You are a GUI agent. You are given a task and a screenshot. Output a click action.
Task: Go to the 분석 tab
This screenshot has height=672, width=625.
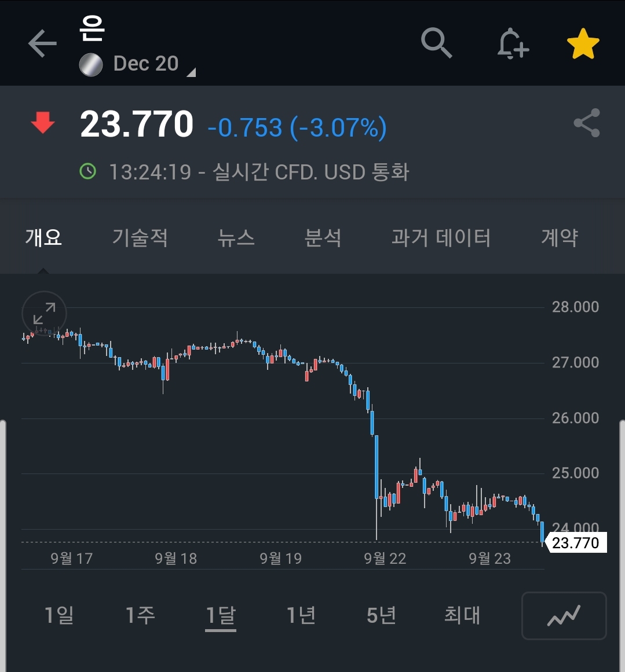[323, 237]
